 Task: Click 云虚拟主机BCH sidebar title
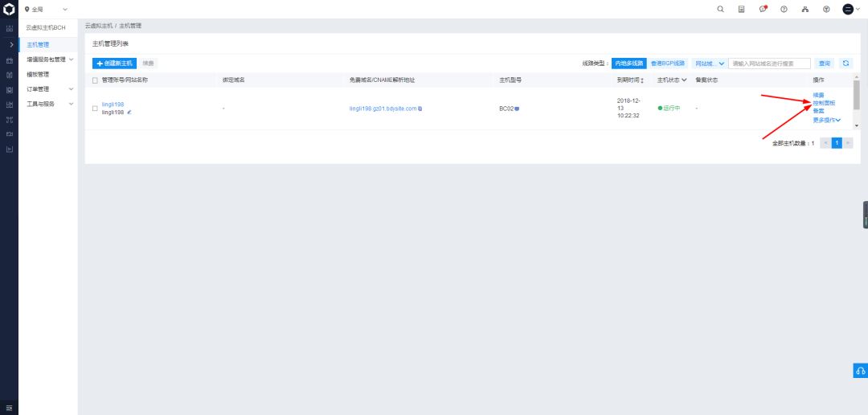pos(45,27)
